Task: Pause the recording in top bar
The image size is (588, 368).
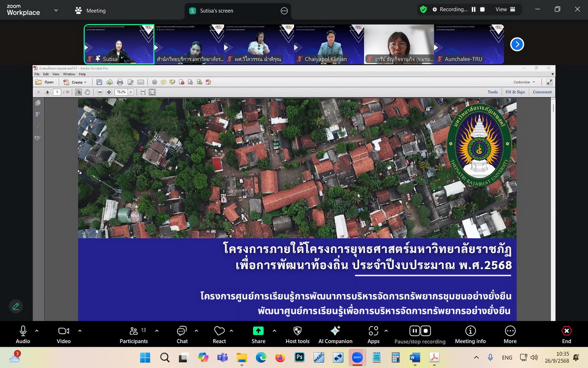Action: [x=474, y=9]
